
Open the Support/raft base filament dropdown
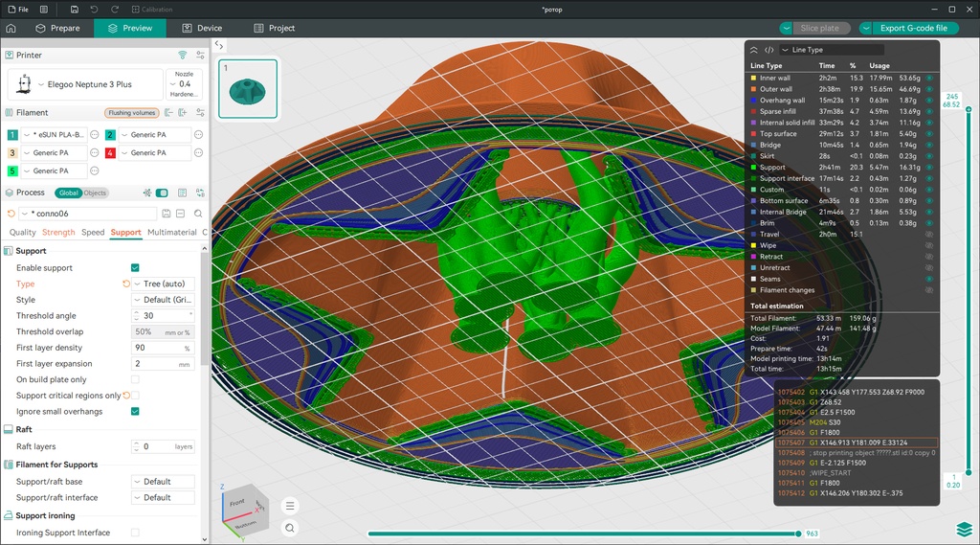[x=163, y=482]
